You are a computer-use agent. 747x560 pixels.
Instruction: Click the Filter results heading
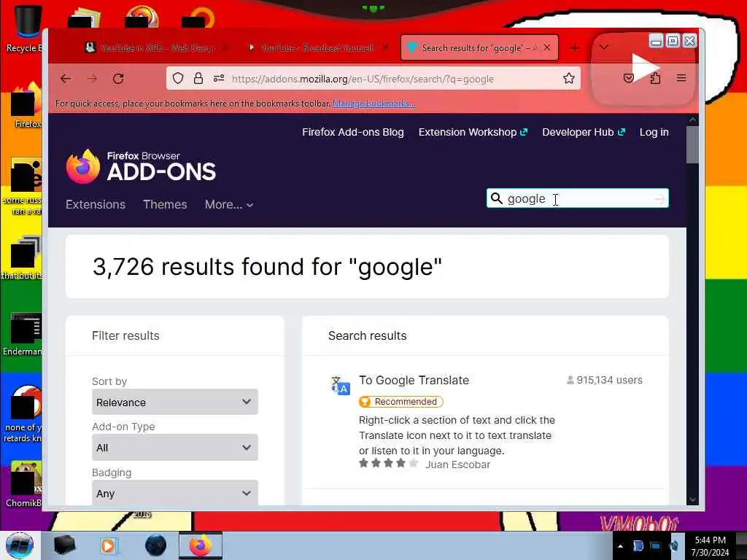(125, 335)
